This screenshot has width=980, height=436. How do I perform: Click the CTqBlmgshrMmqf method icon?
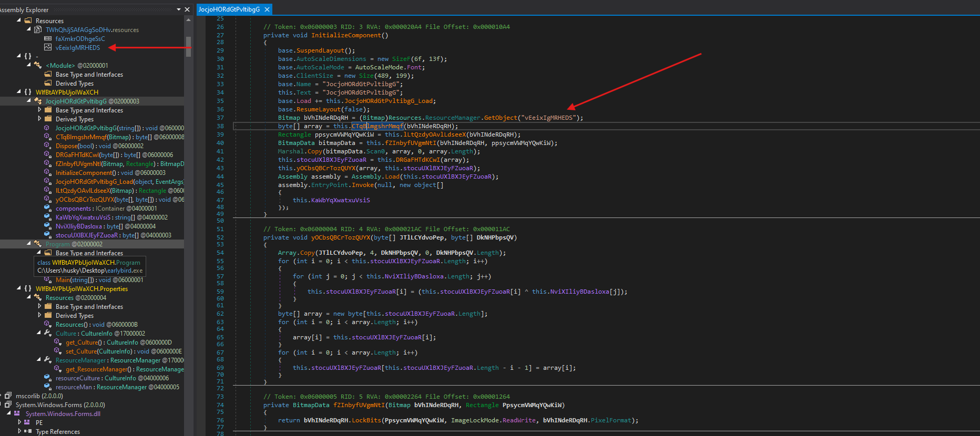[48, 137]
